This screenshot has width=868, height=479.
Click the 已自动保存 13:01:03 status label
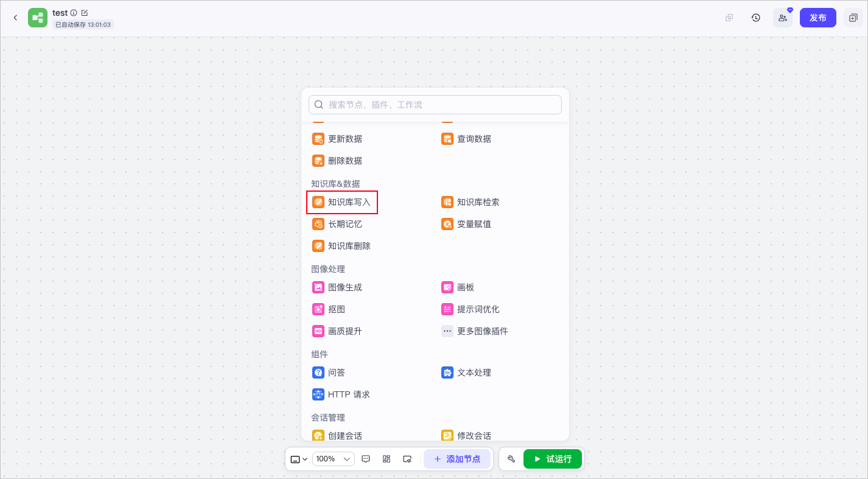[83, 24]
